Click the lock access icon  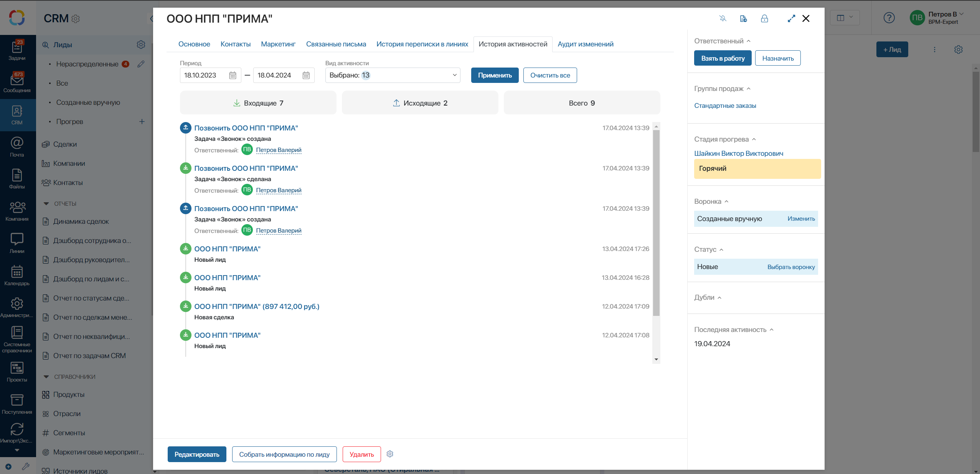[x=764, y=18]
